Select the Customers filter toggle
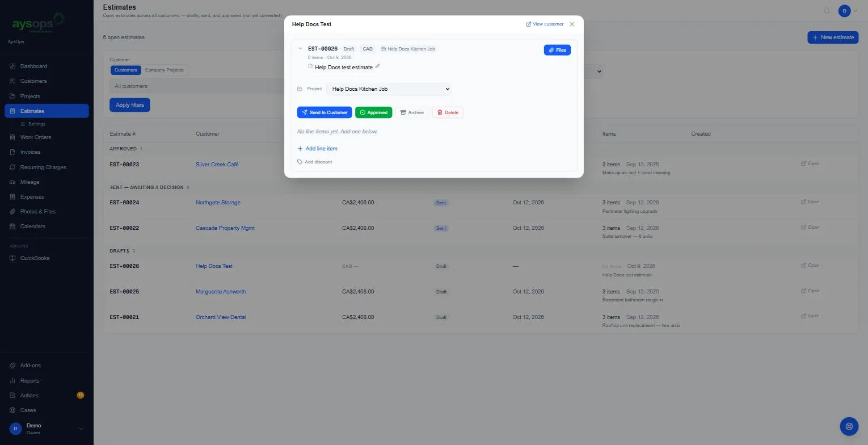The image size is (868, 445). pos(125,70)
